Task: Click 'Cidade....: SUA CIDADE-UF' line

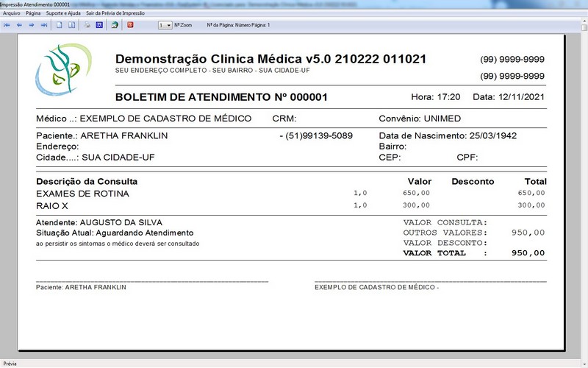Action: [96, 158]
